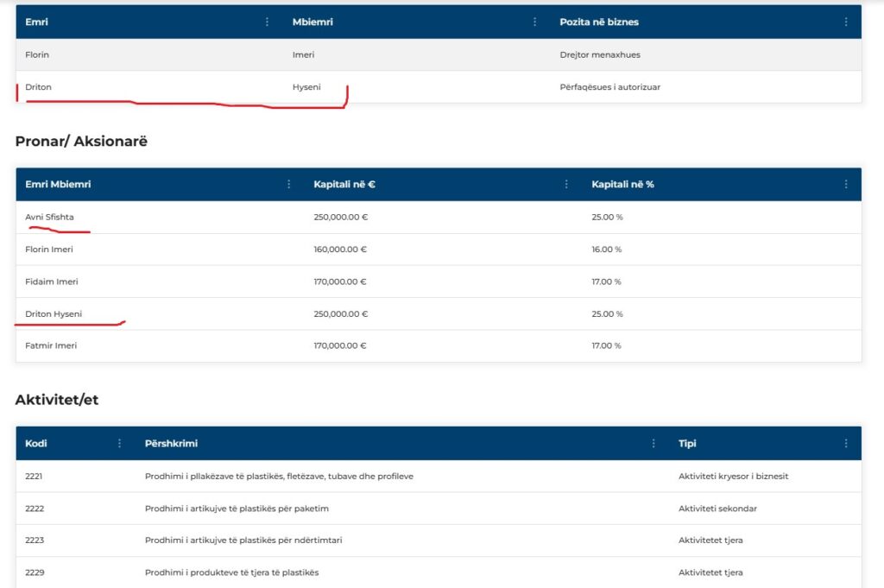884x588 pixels.
Task: Click the Kapitali në € column menu icon
Action: click(566, 184)
